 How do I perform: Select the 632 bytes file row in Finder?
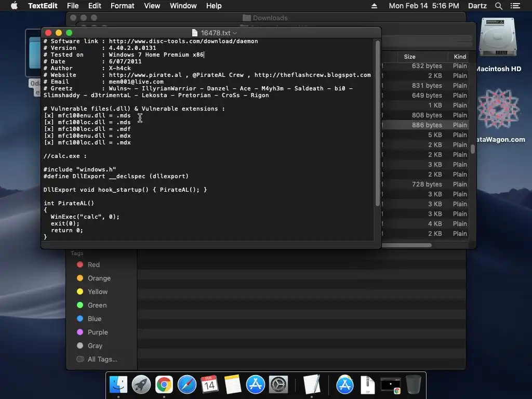pyautogui.click(x=426, y=66)
